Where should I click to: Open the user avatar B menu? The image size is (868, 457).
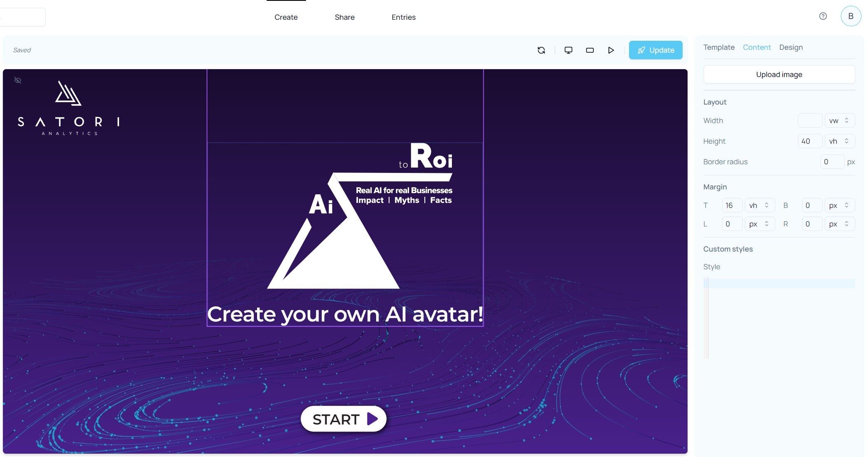click(x=851, y=16)
